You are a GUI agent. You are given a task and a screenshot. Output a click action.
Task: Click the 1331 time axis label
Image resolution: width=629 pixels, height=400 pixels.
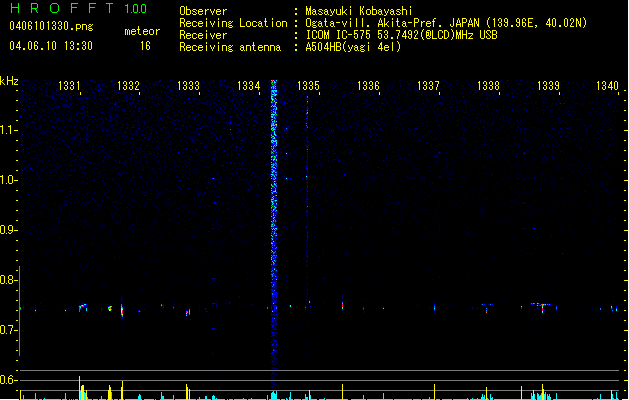69,86
